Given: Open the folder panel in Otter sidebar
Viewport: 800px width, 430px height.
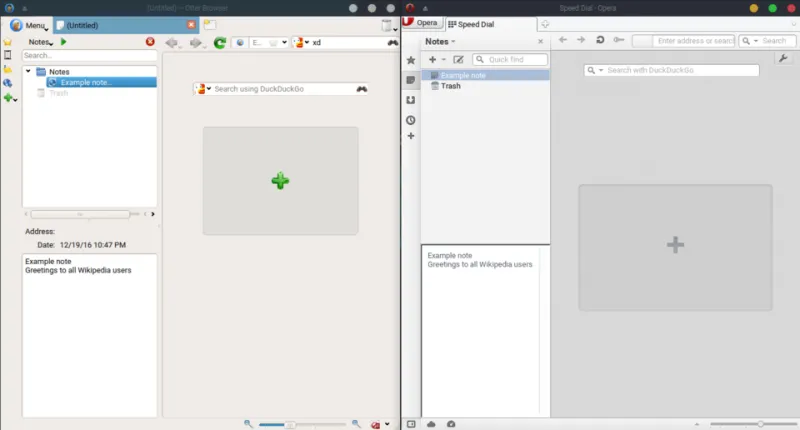Looking at the screenshot, I should point(8,69).
